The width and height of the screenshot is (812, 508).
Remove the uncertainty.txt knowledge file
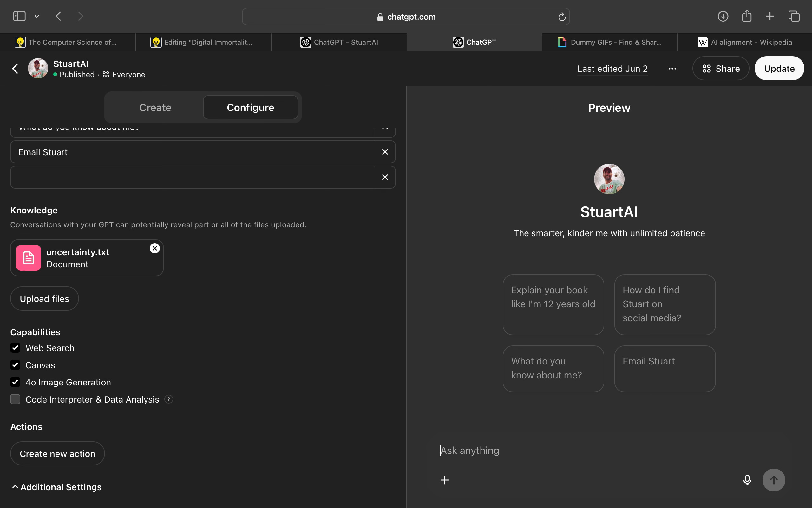[x=154, y=248]
